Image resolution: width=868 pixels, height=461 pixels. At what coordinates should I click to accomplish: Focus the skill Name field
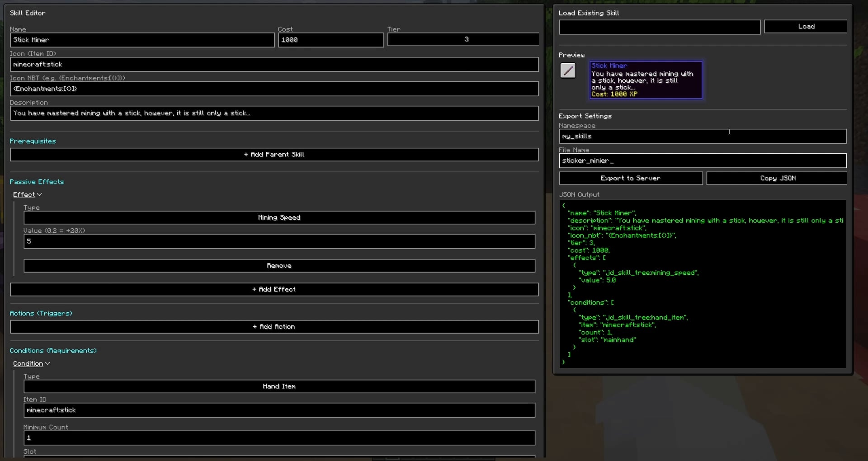pyautogui.click(x=142, y=40)
